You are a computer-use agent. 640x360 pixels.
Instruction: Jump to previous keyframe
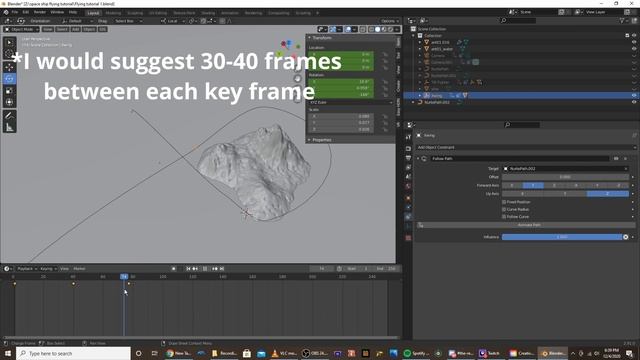(x=195, y=269)
